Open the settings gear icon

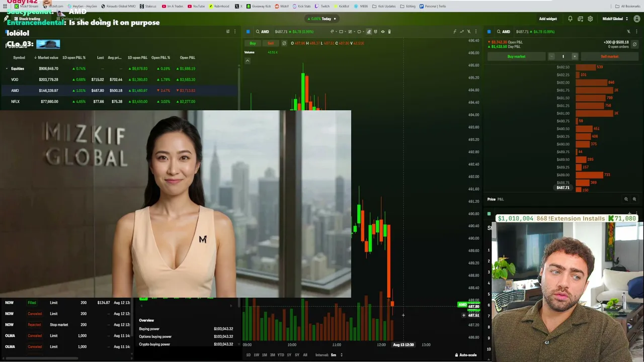click(x=590, y=19)
